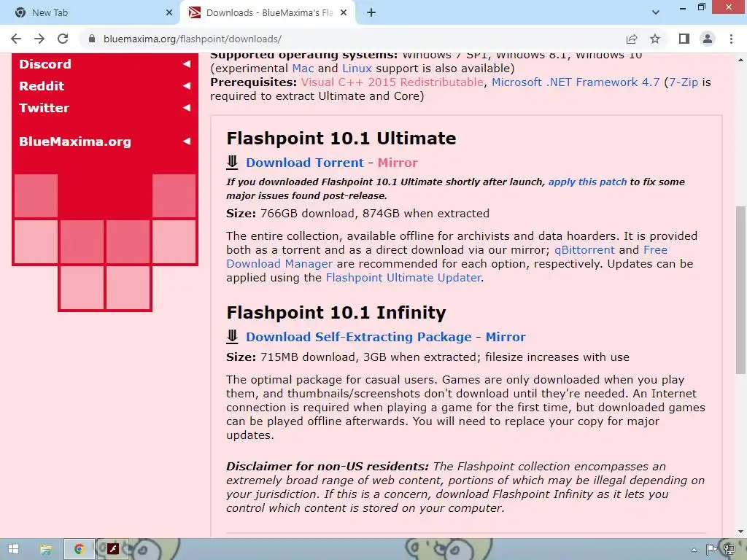Screen dimensions: 747x560
Task: Open the Chrome three-dot menu
Action: coord(731,39)
